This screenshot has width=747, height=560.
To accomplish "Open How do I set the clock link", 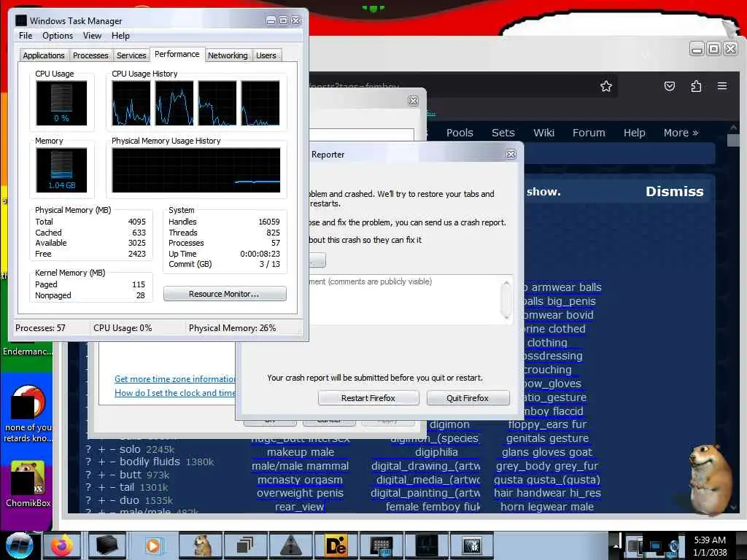I will coord(175,393).
